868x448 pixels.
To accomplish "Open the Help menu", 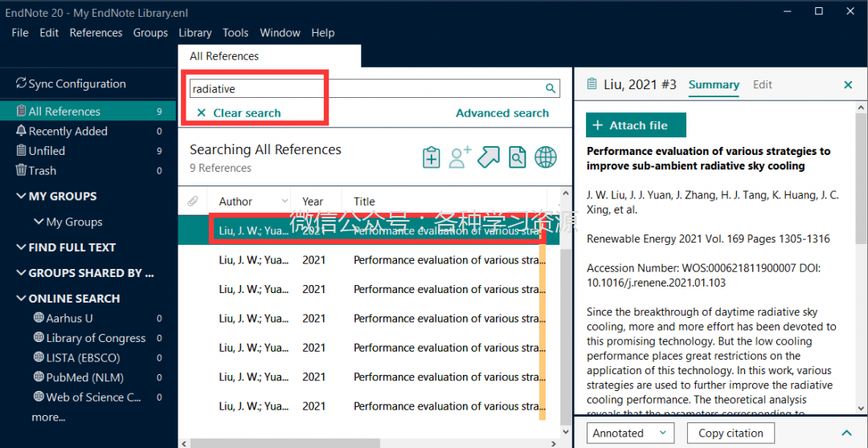I will [323, 33].
